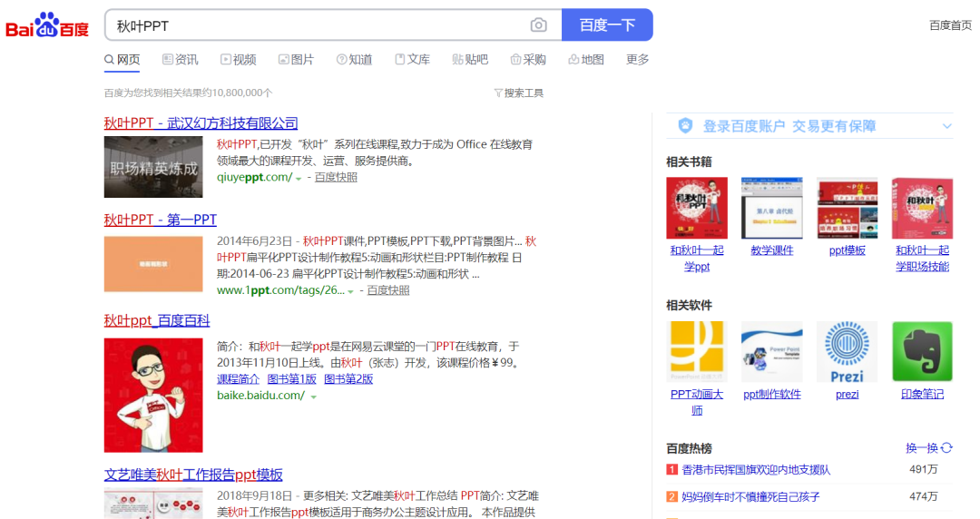The image size is (980, 519).
Task: Visit the qiuyeppt.com/ URL
Action: (254, 178)
